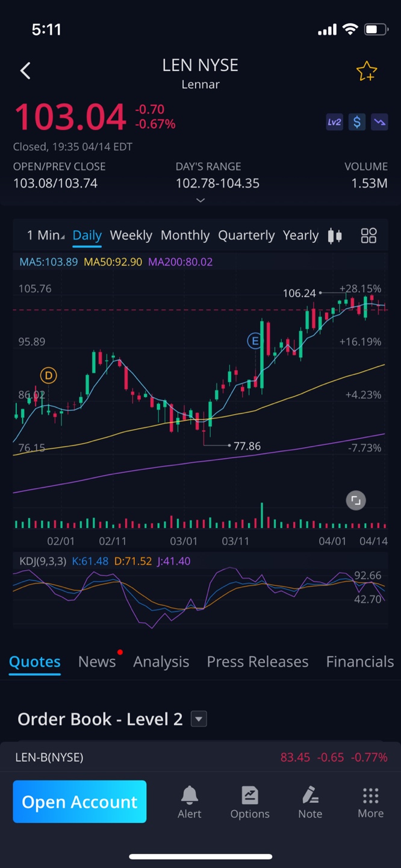Expand quote details chevron below Day's Range
This screenshot has height=868, width=401.
pos(200,200)
